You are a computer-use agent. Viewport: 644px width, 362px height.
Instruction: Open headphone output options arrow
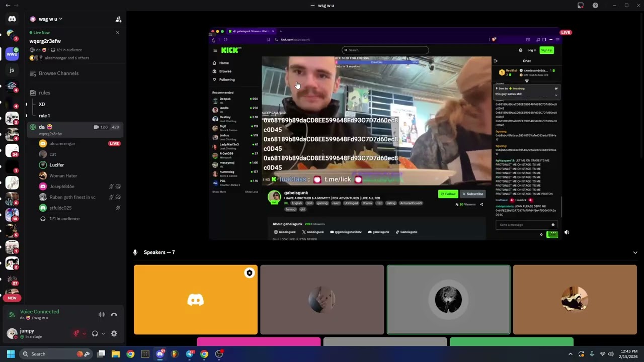tap(103, 333)
